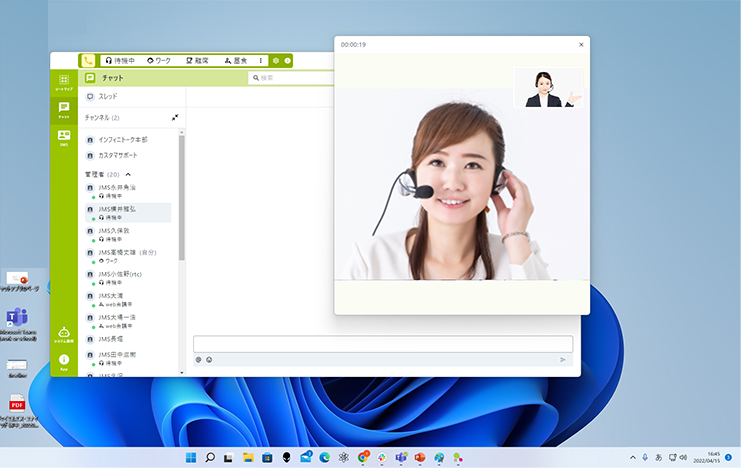Open the App info icon in sidebar
This screenshot has width=744, height=469.
[x=64, y=362]
